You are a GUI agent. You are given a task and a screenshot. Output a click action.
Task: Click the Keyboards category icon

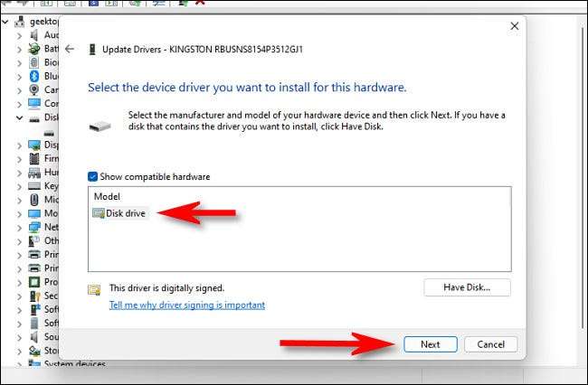34,185
